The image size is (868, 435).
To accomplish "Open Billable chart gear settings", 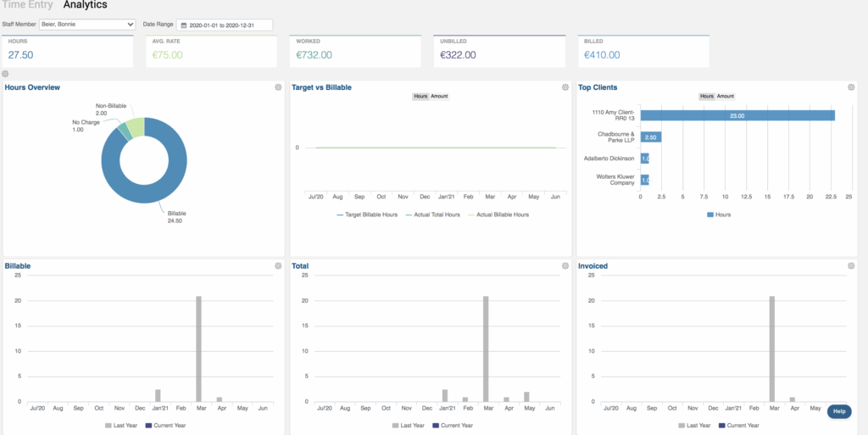I will pos(278,266).
